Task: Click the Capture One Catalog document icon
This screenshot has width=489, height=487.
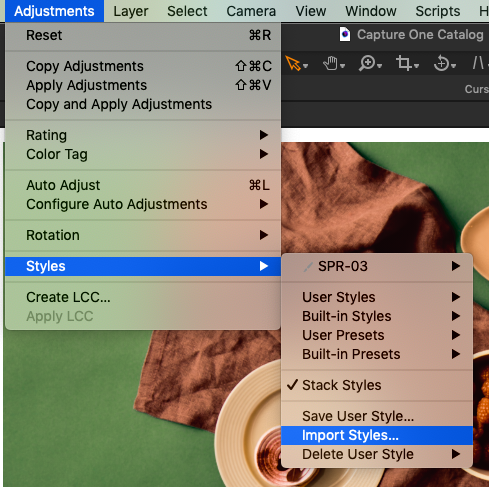Action: tap(345, 34)
